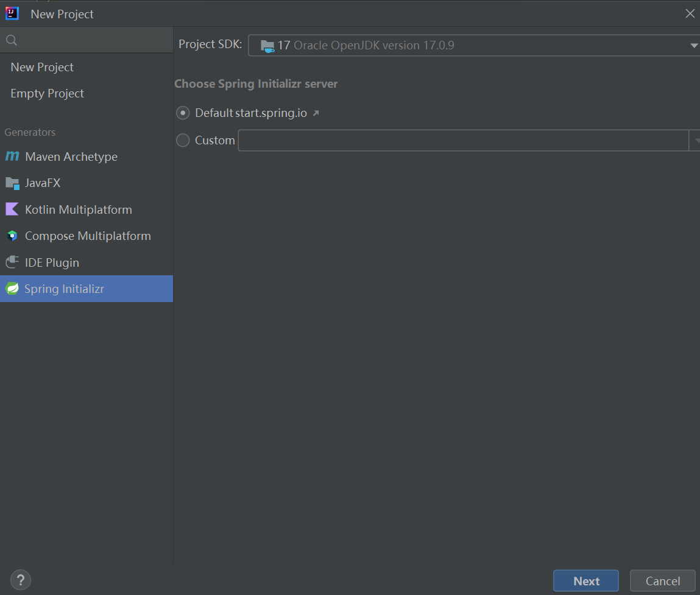Click the JDK folder icon in SDK field
This screenshot has width=700, height=595.
[267, 46]
